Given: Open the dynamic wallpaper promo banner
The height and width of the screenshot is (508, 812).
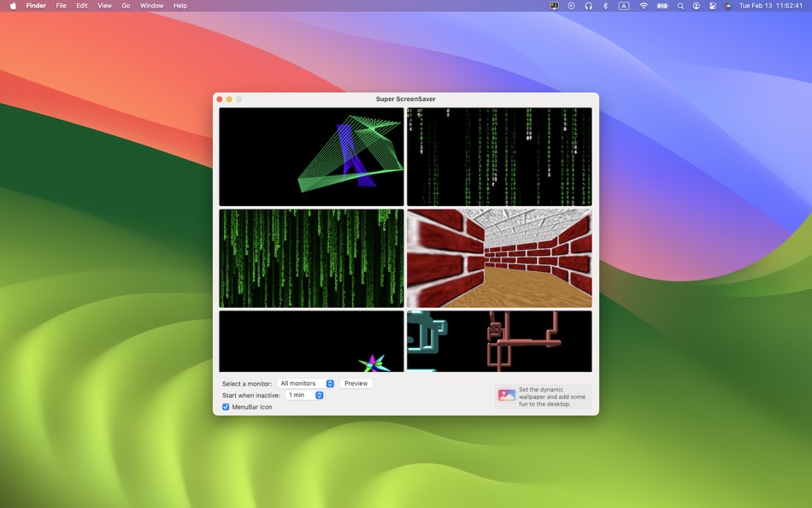Looking at the screenshot, I should click(543, 397).
